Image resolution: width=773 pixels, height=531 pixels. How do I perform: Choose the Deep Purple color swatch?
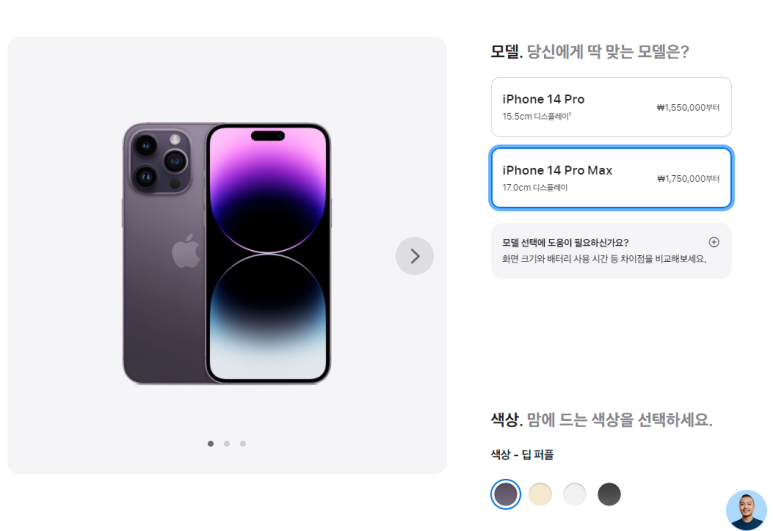tap(506, 494)
